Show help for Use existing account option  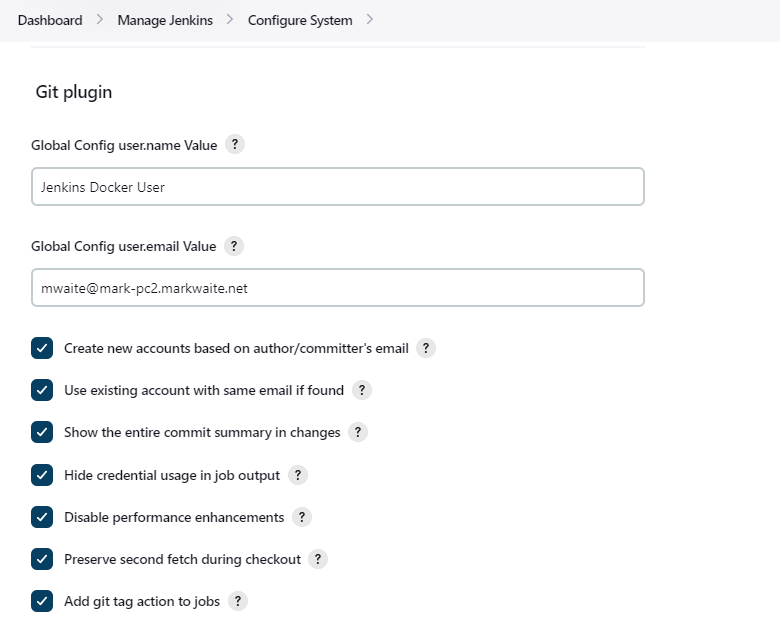point(362,390)
